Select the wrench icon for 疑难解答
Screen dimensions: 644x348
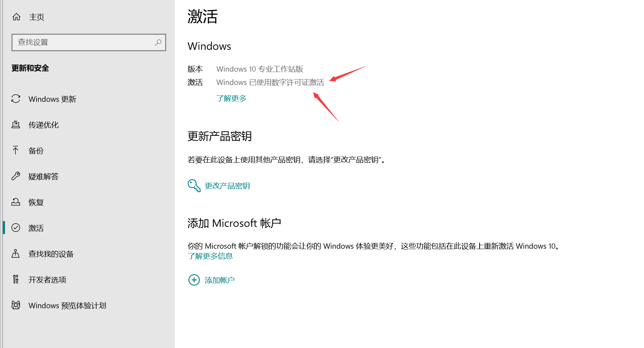16,176
